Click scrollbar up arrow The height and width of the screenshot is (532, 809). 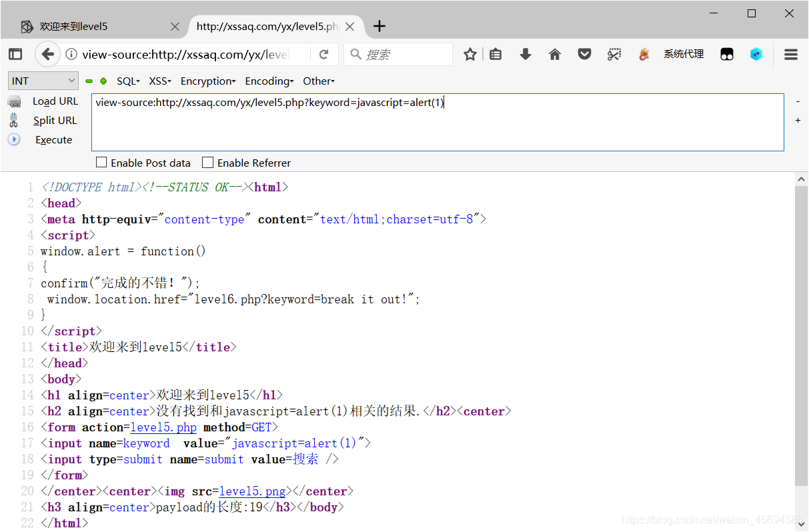click(x=801, y=179)
